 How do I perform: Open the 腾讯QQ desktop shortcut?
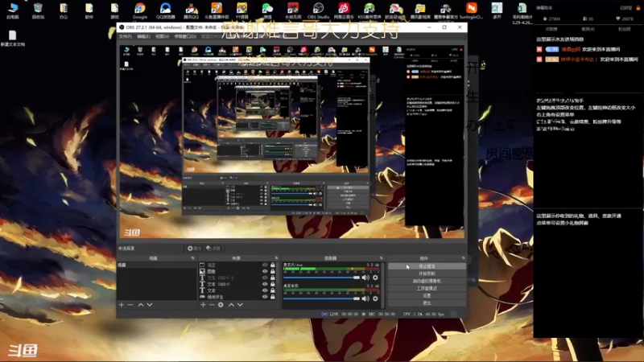pos(191,10)
